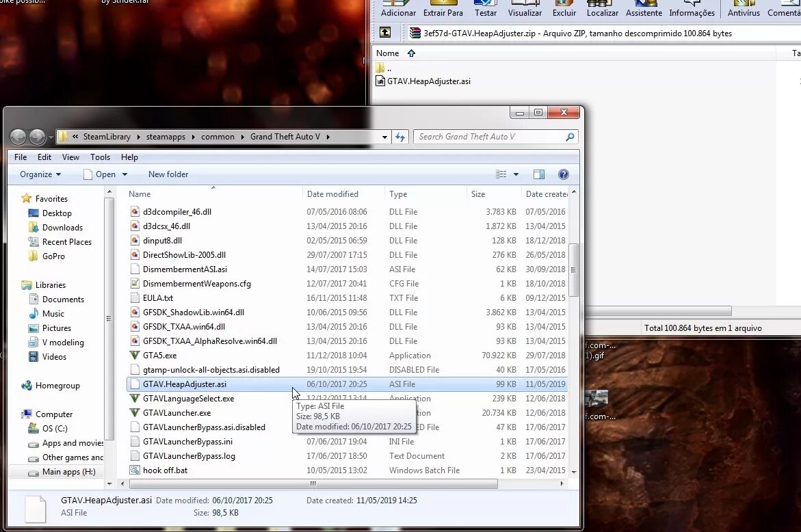Open the address bar history dropdown
Screen dimensions: 801x532
[x=384, y=137]
